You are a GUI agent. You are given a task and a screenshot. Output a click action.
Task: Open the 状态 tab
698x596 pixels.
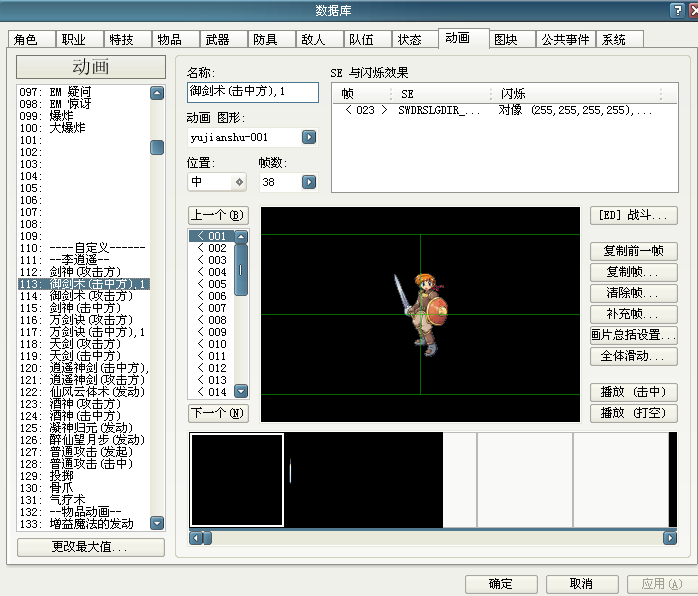(x=416, y=39)
